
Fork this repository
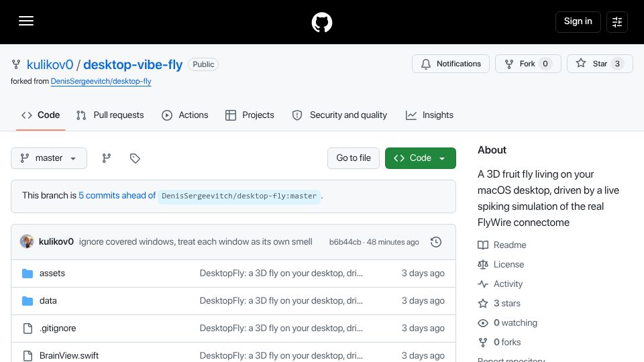(528, 64)
